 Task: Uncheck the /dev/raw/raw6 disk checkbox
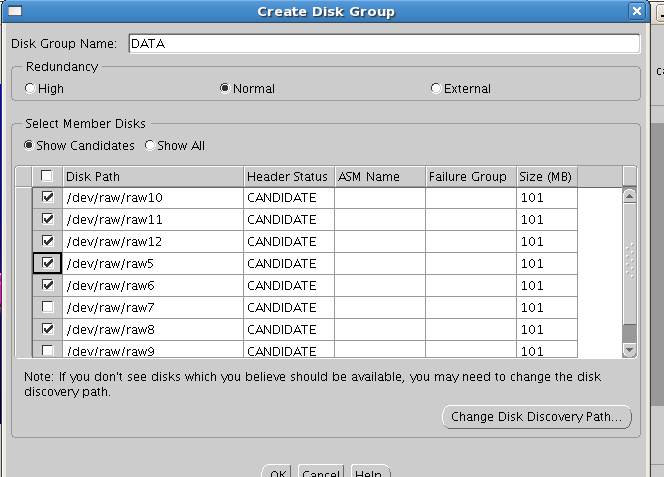(x=48, y=285)
